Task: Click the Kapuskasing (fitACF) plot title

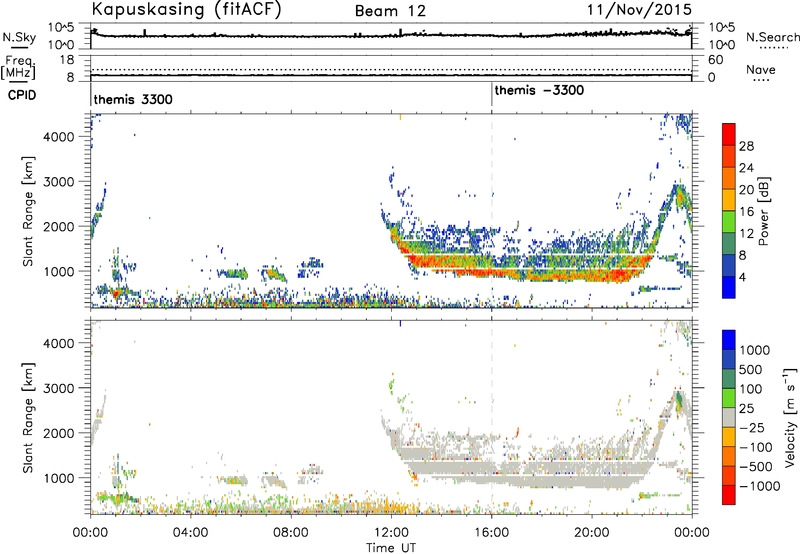Action: point(186,9)
